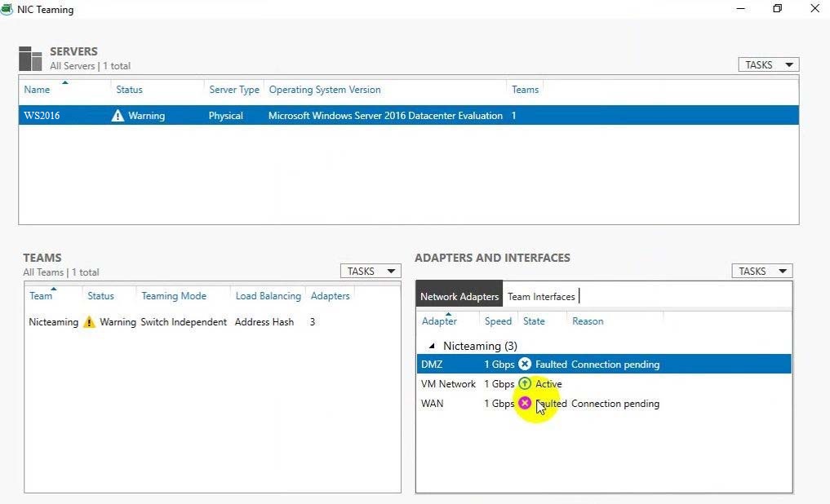Viewport: 830px width, 504px height.
Task: Sort servers by Server Type column
Action: pos(234,90)
